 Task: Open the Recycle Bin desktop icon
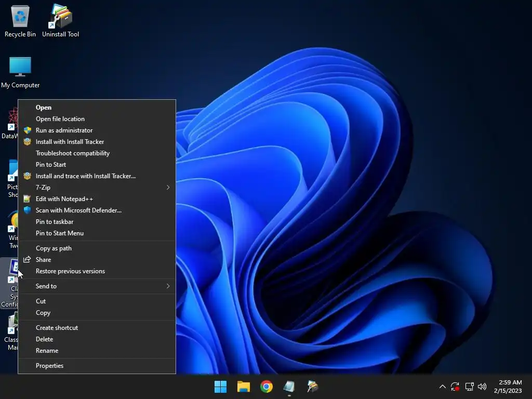point(20,21)
